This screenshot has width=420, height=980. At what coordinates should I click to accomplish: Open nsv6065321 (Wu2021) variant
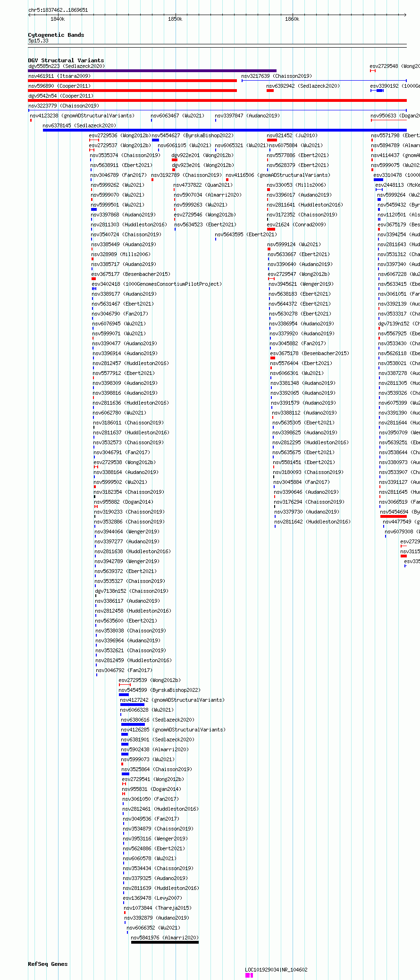pos(242,145)
